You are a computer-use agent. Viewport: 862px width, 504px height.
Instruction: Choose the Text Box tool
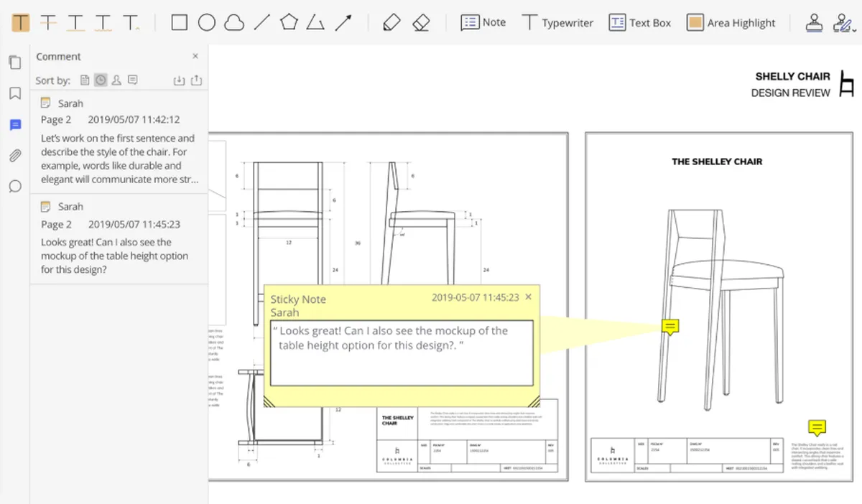click(x=639, y=22)
